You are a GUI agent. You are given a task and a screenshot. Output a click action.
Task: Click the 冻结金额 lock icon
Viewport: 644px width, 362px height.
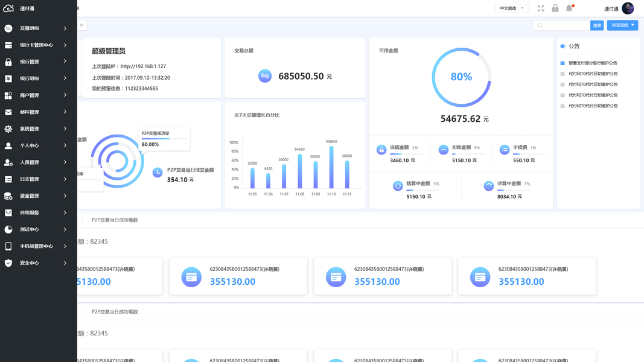(x=381, y=150)
